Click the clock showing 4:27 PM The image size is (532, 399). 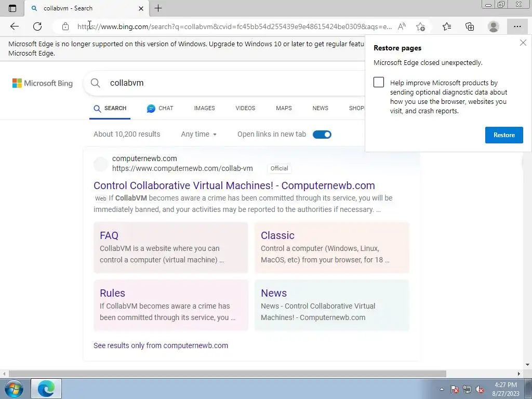506,385
